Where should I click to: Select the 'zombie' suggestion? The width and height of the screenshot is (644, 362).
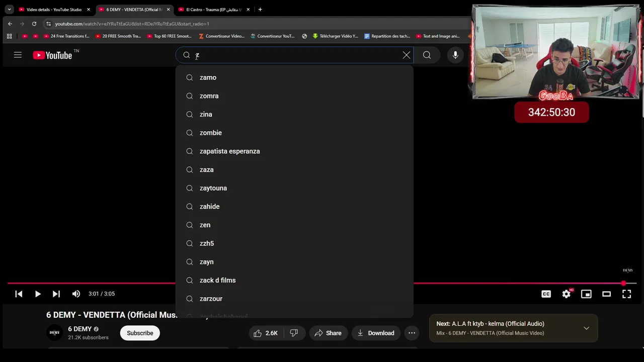click(294, 133)
